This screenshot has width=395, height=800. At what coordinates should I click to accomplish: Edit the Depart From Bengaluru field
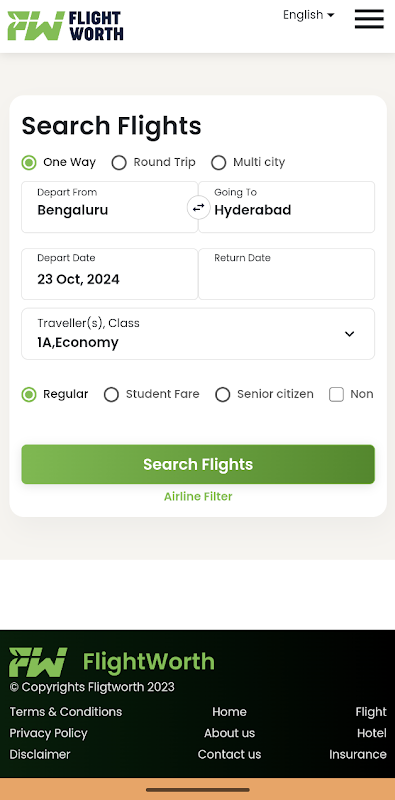coord(109,207)
